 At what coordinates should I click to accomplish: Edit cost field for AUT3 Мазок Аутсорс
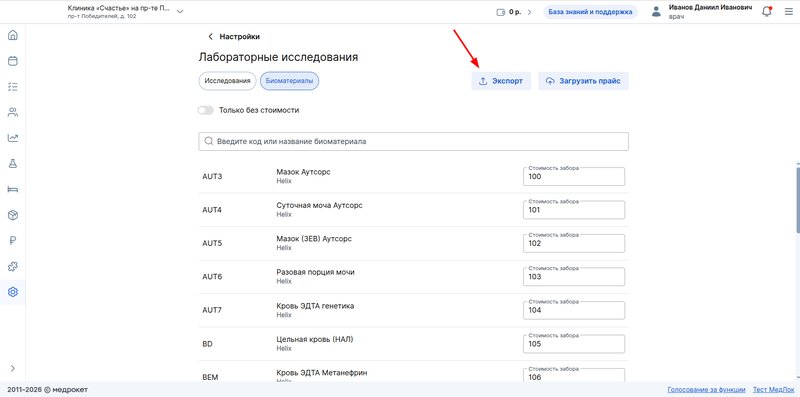pyautogui.click(x=574, y=177)
